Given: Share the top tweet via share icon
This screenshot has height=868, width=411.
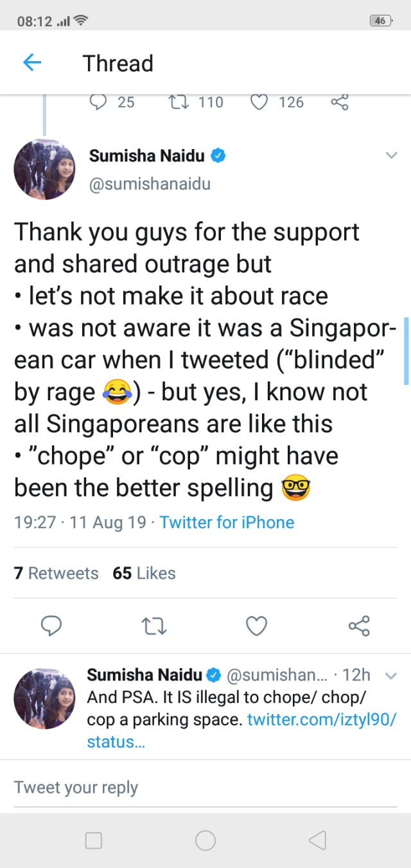Looking at the screenshot, I should (x=339, y=102).
